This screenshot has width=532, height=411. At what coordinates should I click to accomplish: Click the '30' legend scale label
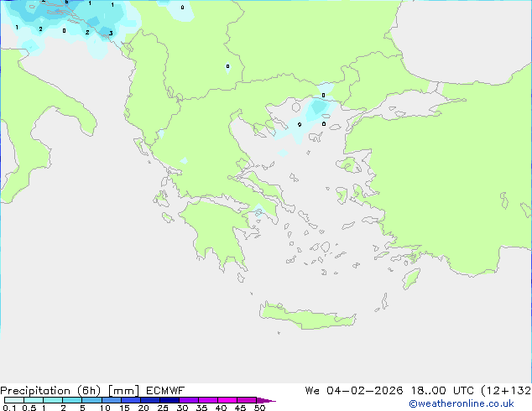(x=182, y=408)
